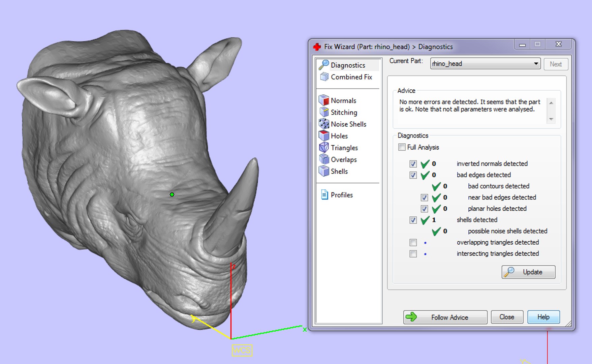
Task: Click the Next button
Action: coord(556,64)
